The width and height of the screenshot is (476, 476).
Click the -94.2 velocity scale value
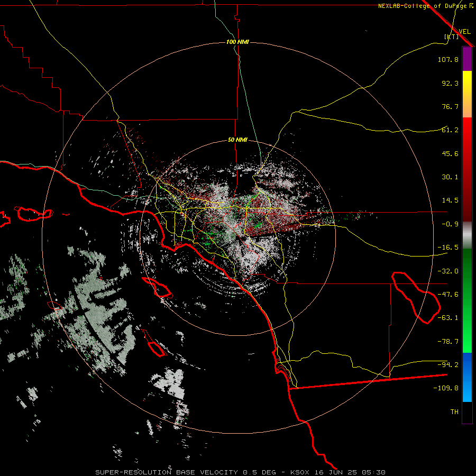[x=448, y=365]
